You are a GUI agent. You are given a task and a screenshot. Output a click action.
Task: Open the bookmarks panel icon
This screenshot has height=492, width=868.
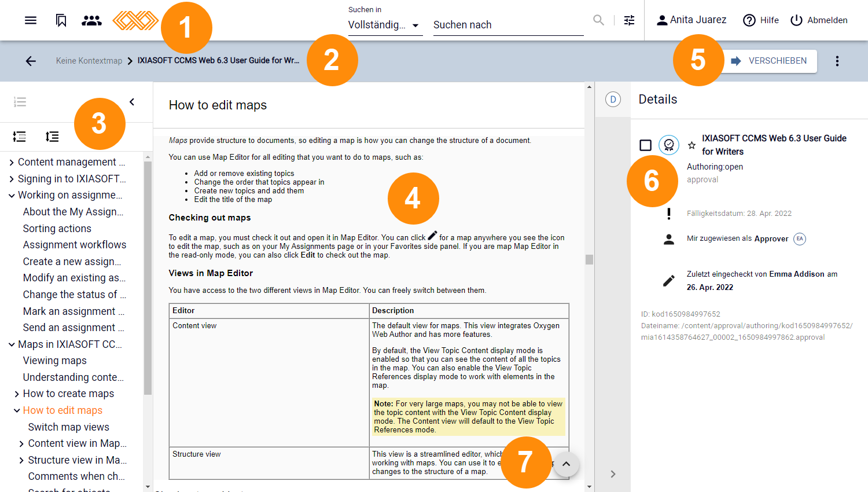click(61, 20)
